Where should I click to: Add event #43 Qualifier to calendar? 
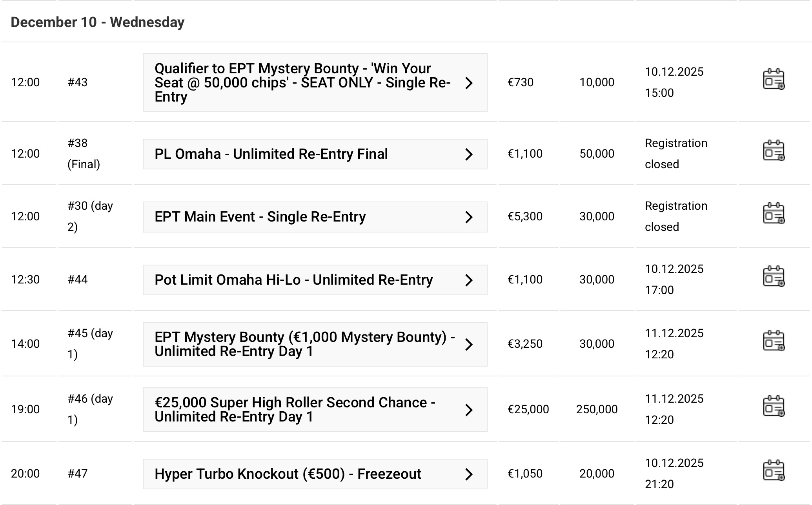click(x=773, y=79)
